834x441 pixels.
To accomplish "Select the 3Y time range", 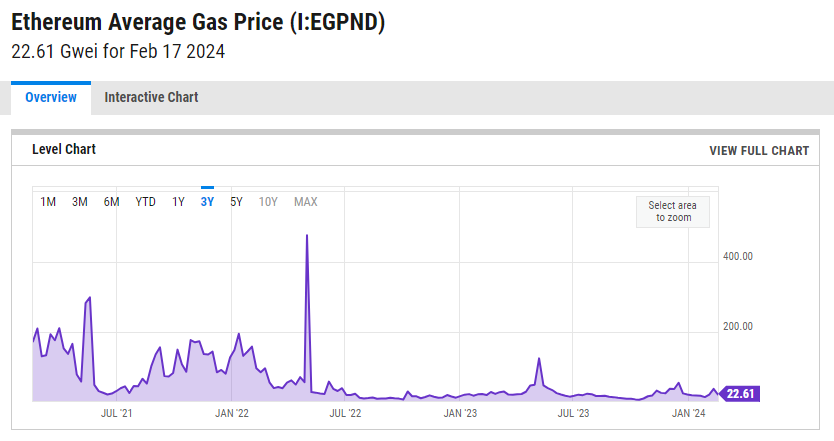I will [207, 202].
